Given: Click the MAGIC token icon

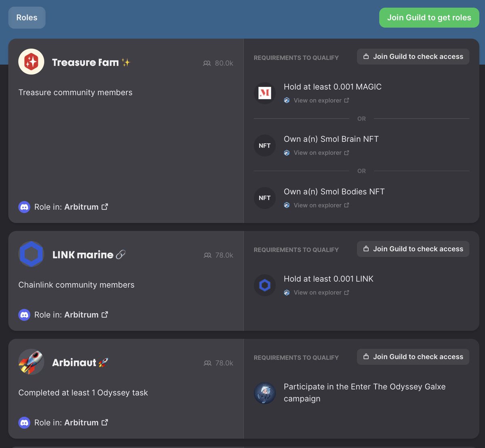Looking at the screenshot, I should (x=265, y=93).
